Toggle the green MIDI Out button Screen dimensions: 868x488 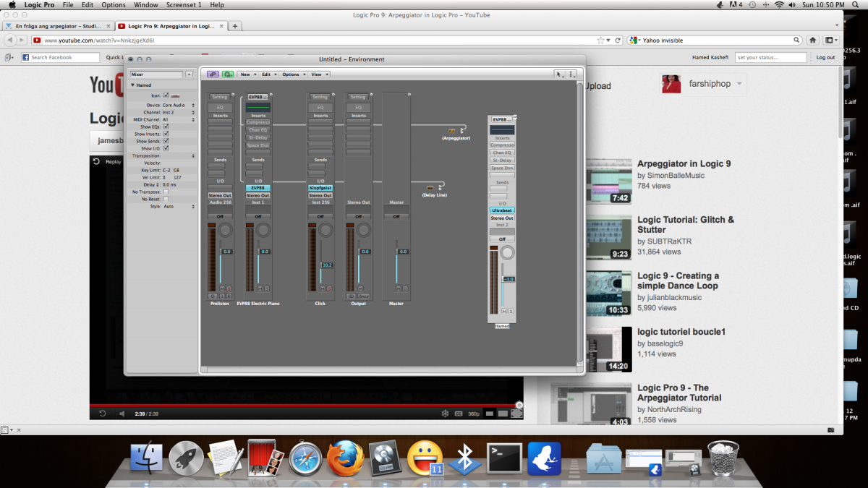228,74
